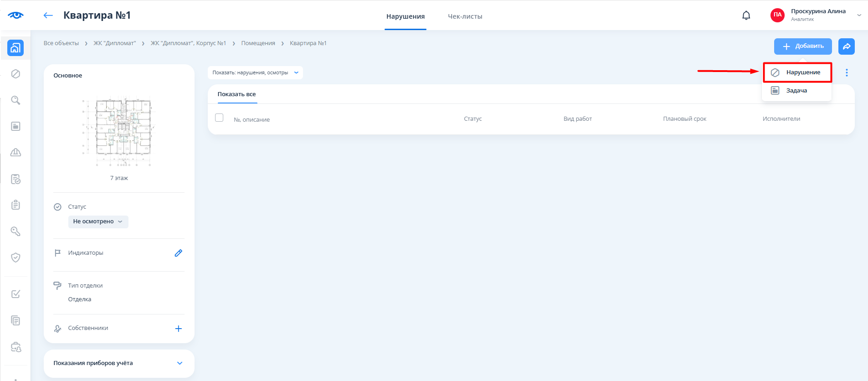Viewport: 868px width, 381px height.
Task: Go back using the left arrow icon
Action: click(48, 15)
